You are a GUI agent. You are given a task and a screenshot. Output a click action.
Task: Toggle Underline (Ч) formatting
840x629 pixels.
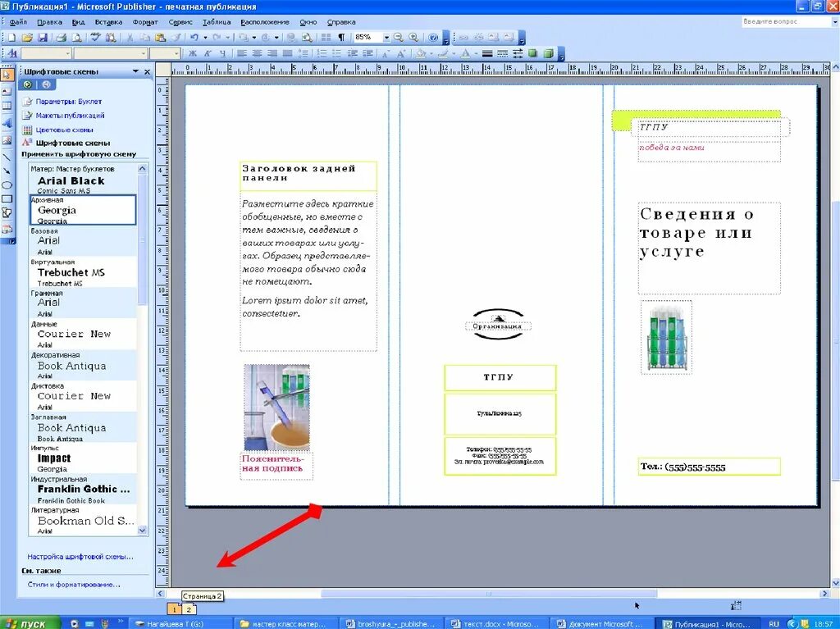click(x=222, y=53)
